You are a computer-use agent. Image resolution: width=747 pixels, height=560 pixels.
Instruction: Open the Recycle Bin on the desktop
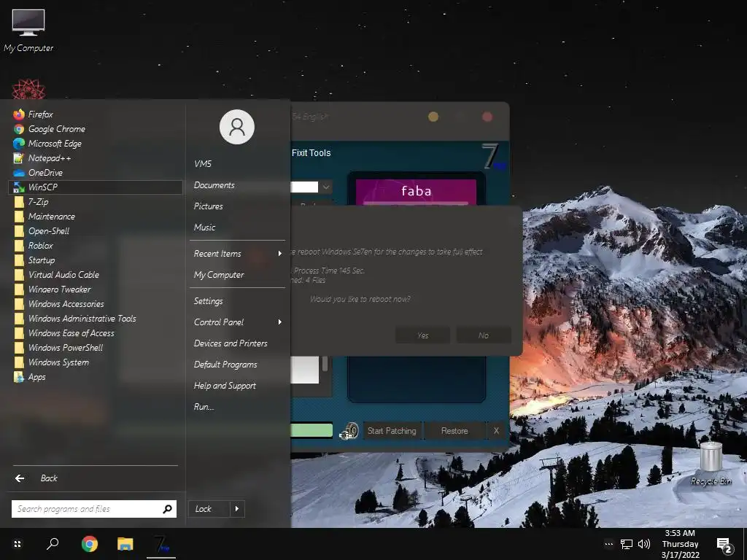coord(711,463)
